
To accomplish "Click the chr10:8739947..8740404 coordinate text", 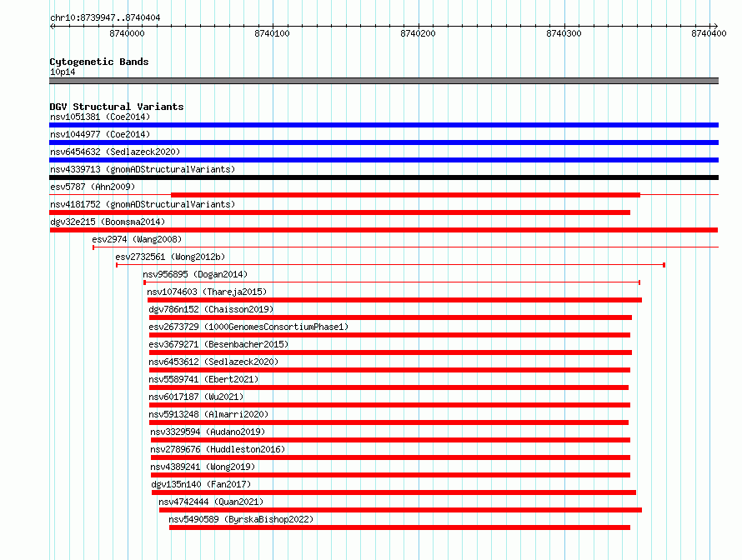I will (105, 17).
